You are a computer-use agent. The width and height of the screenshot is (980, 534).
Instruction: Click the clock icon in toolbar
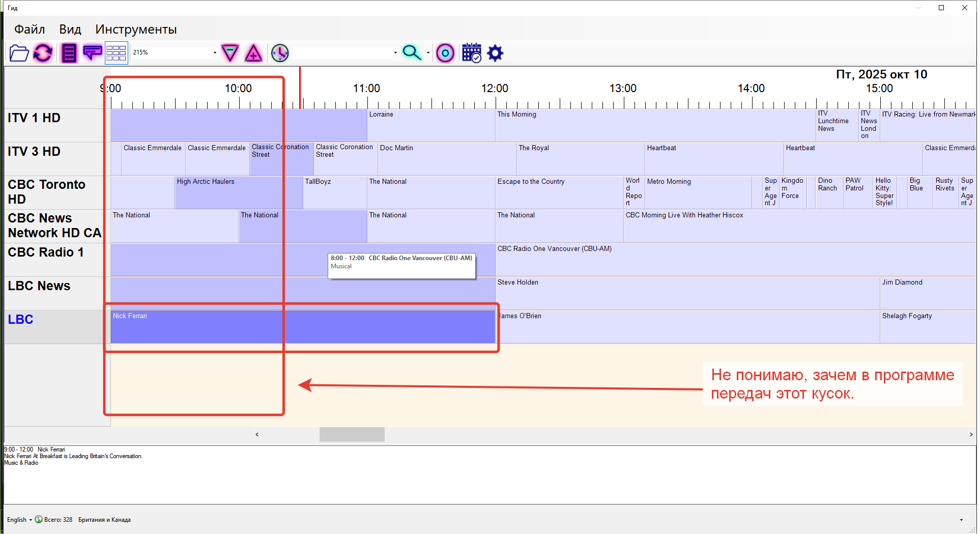(x=280, y=53)
